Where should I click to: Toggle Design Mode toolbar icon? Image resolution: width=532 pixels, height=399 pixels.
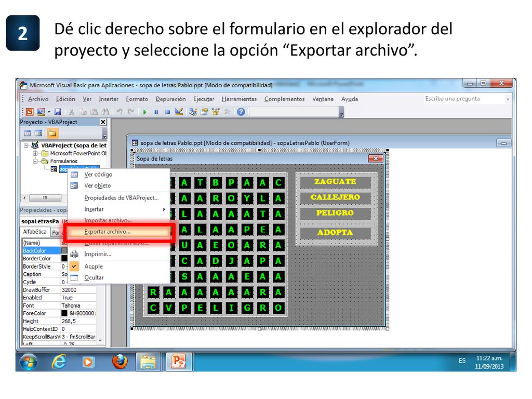[x=179, y=112]
